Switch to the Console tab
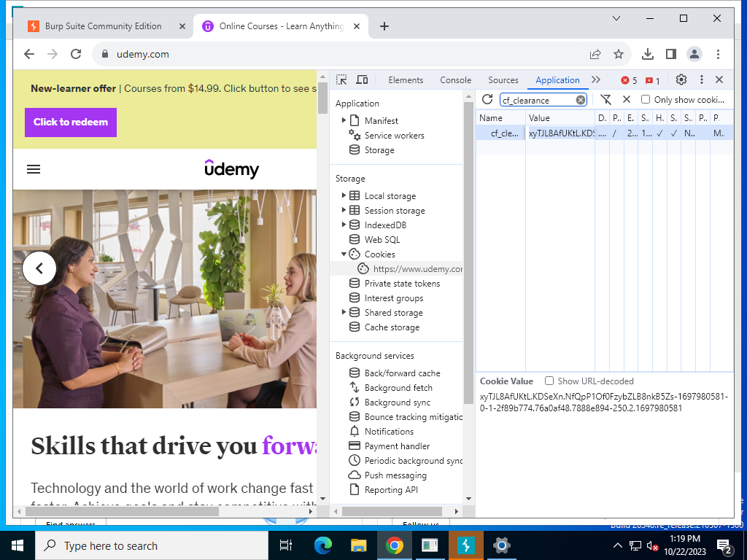 (x=455, y=80)
